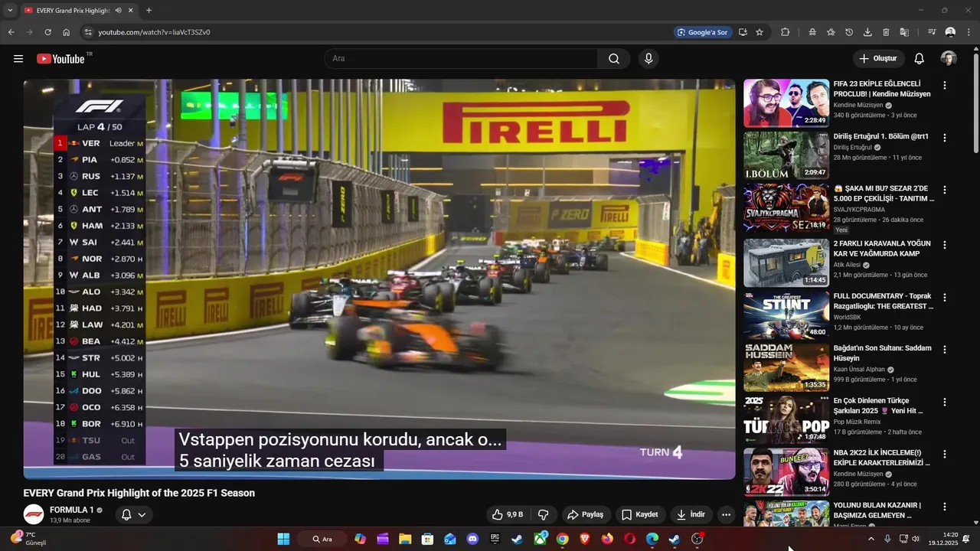
Task: Open En Çok Dinlenen Türkçe Şarkıları thumbnail
Action: [786, 419]
